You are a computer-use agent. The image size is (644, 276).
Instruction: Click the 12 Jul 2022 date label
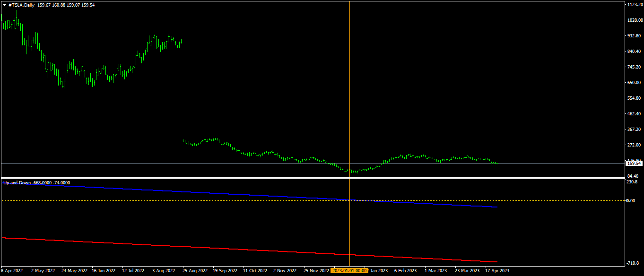133,271
